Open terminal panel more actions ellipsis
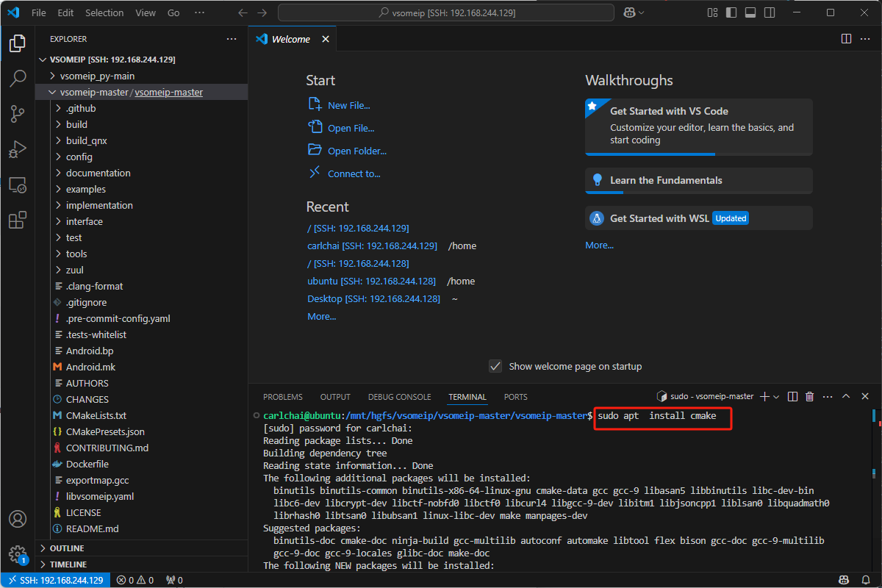Image resolution: width=882 pixels, height=588 pixels. (828, 396)
